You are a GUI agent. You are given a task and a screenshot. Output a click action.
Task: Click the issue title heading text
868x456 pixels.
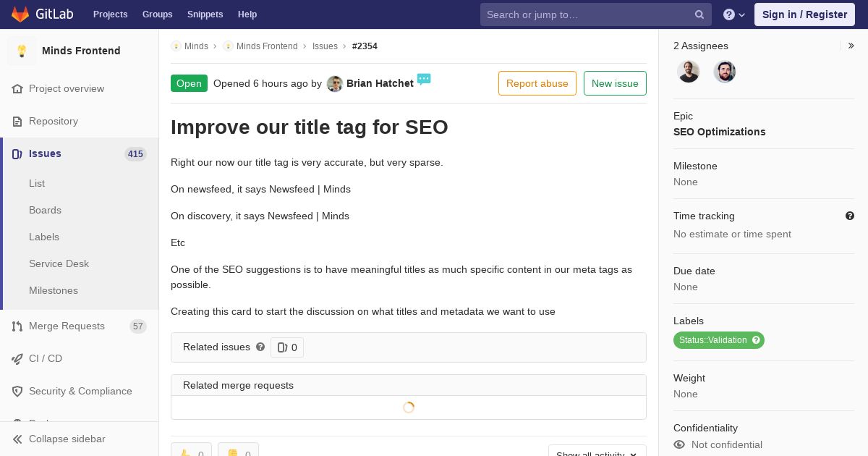tap(310, 127)
